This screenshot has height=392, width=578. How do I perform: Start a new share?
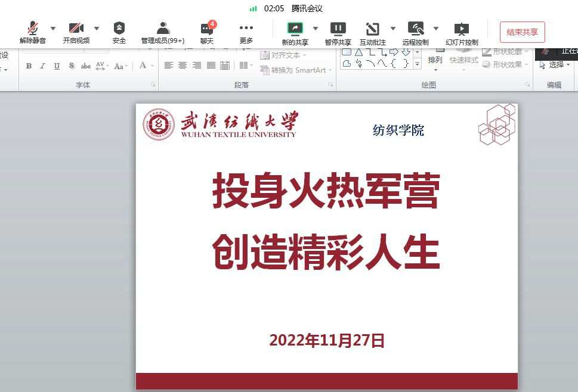295,33
